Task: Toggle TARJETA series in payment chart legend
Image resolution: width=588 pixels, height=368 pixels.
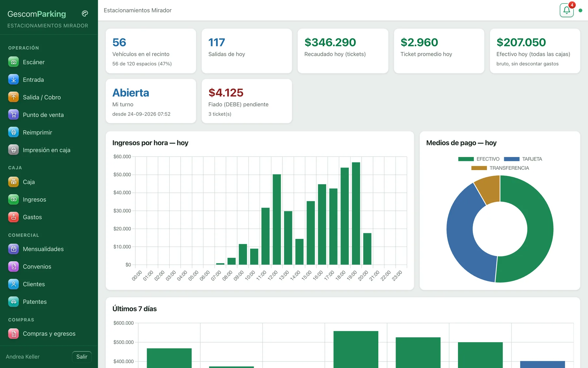Action: coord(523,159)
